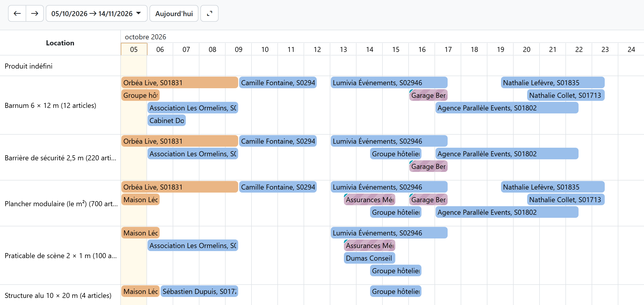
Task: Select day 13 column header
Action: point(343,49)
